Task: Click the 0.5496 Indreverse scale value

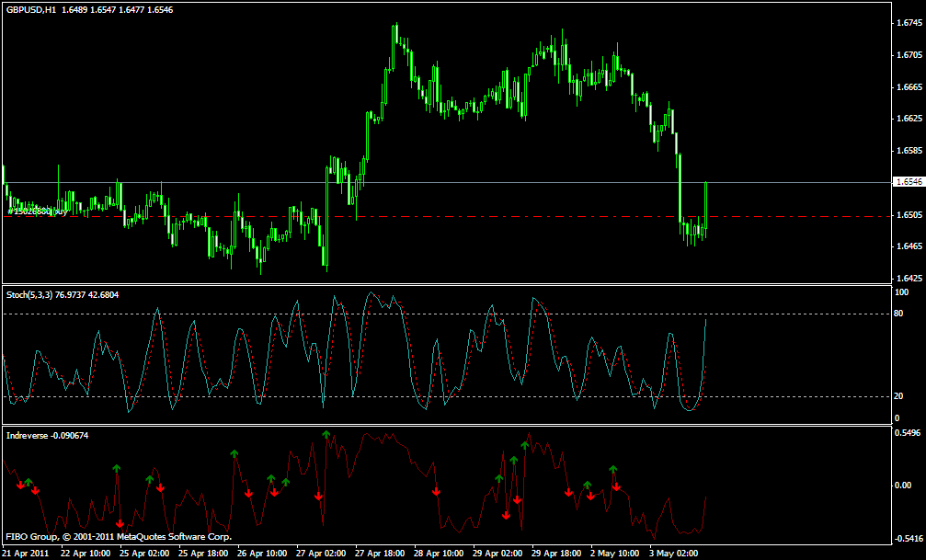Action: (908, 433)
